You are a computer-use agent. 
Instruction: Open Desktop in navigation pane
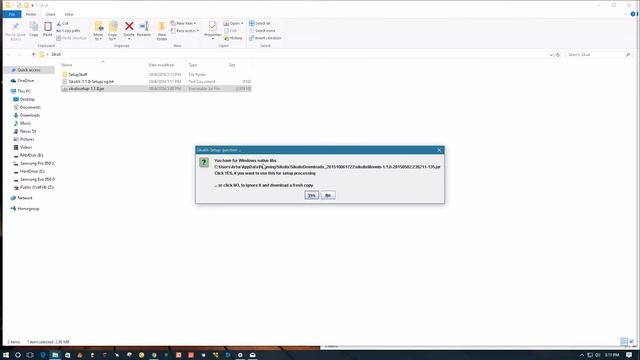pos(27,99)
